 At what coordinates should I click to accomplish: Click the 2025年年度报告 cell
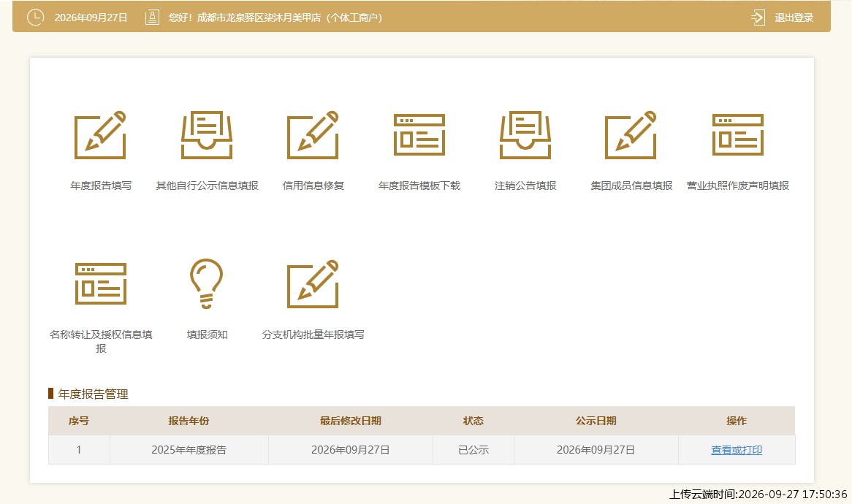(x=189, y=450)
